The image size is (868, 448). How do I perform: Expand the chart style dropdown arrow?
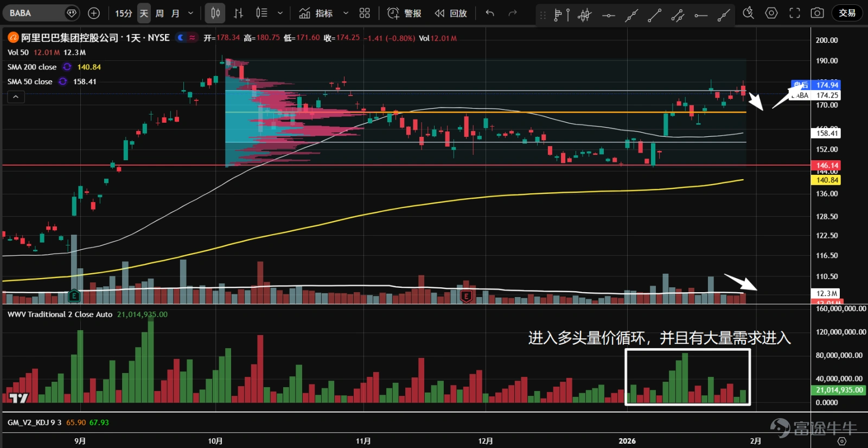pyautogui.click(x=280, y=13)
